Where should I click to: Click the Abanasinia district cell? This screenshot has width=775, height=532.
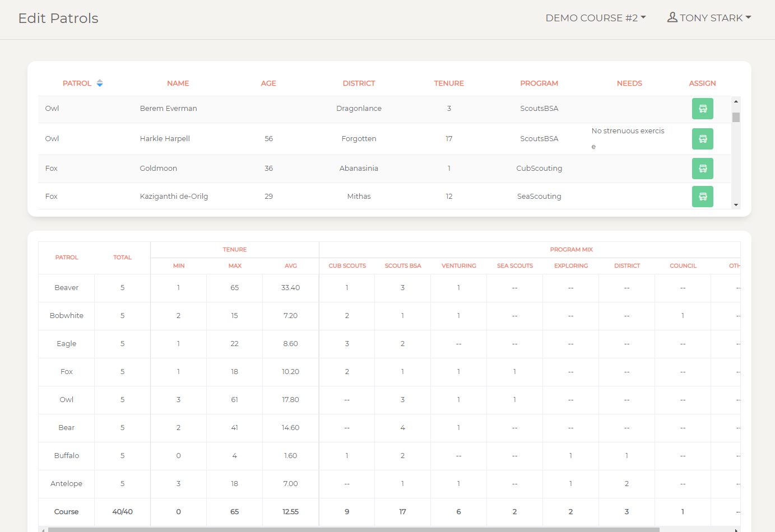click(x=359, y=169)
